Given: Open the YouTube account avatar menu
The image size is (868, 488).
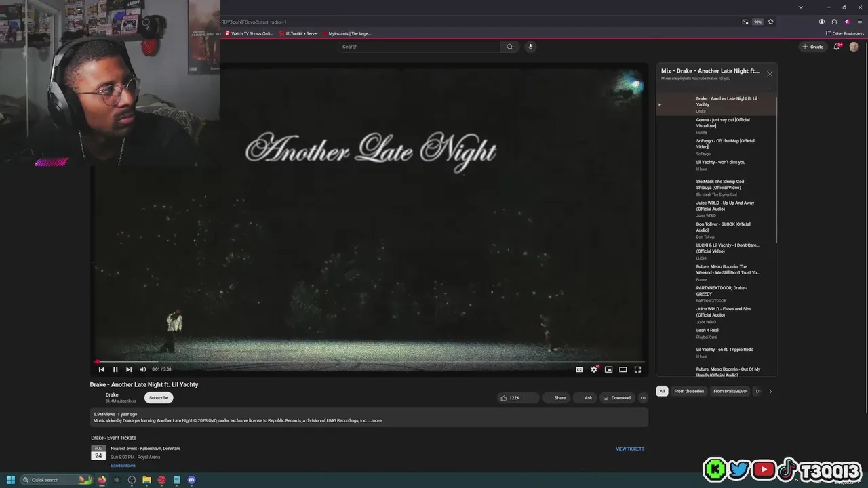Looking at the screenshot, I should pos(854,47).
